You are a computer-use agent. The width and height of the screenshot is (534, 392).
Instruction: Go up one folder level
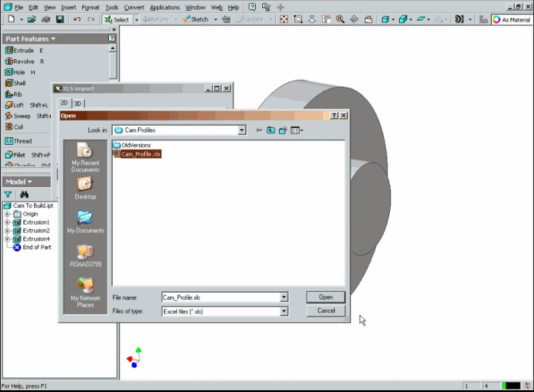(x=271, y=130)
